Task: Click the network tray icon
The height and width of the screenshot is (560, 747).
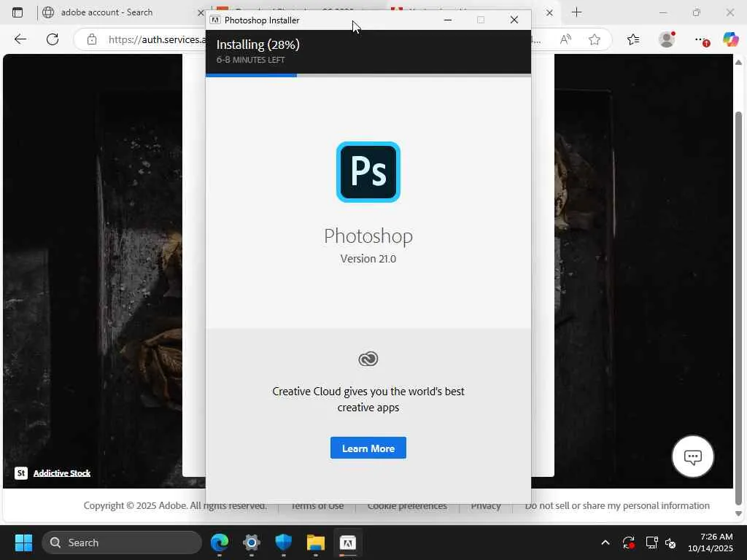Action: pyautogui.click(x=651, y=542)
